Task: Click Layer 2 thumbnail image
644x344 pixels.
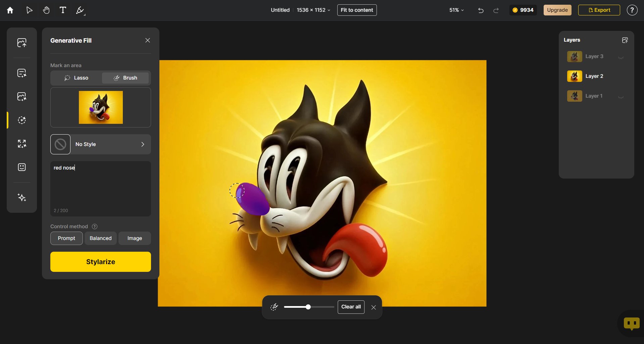Action: coord(575,76)
